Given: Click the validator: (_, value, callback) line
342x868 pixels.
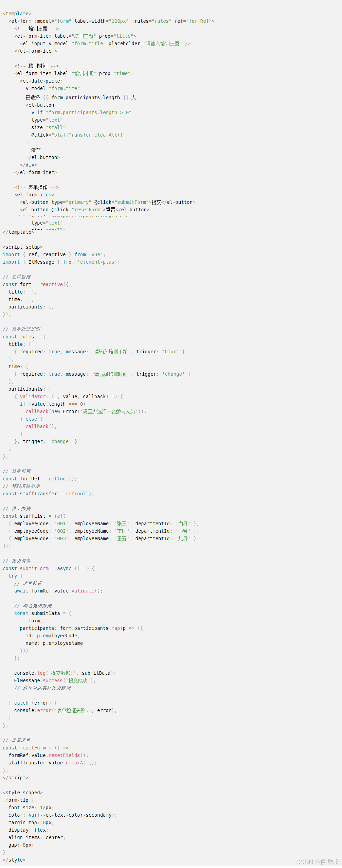Looking at the screenshot, I should (69, 396).
